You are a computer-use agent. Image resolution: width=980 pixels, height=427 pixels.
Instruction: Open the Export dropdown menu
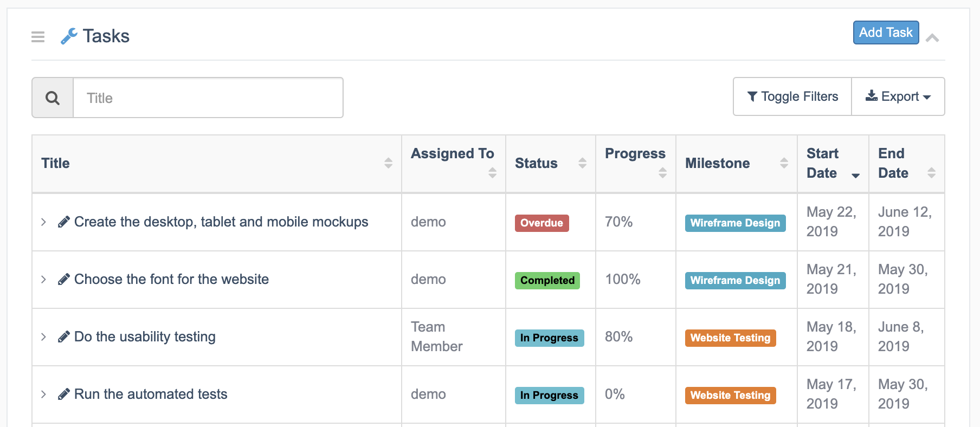tap(898, 96)
